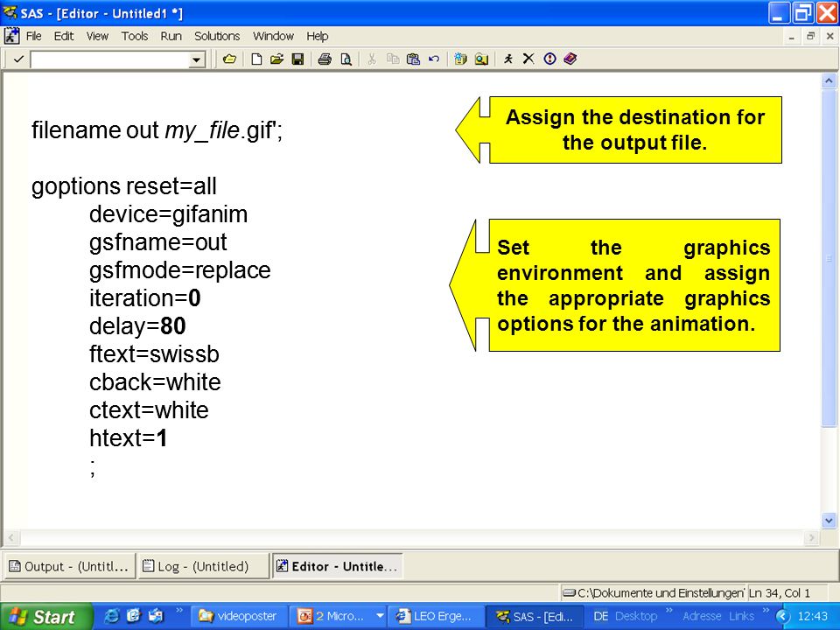840x630 pixels.
Task: Click the Cut scissors icon
Action: 372,59
